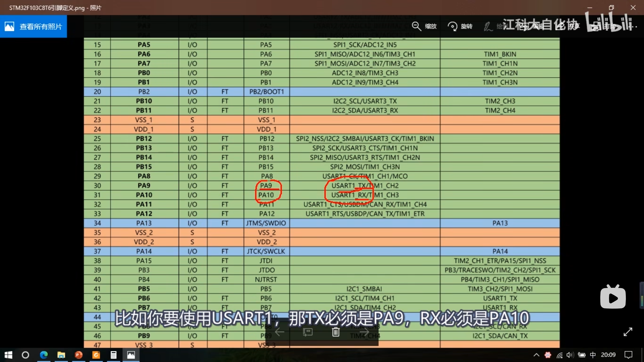Click the bilibili play overlay icon
Viewport: 644px width, 362px height.
click(613, 298)
